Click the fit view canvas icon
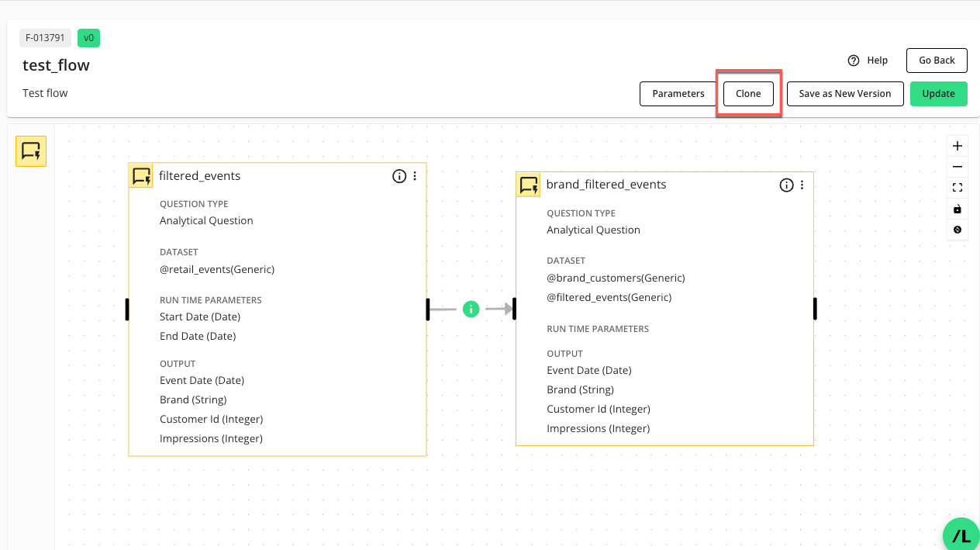 tap(958, 188)
